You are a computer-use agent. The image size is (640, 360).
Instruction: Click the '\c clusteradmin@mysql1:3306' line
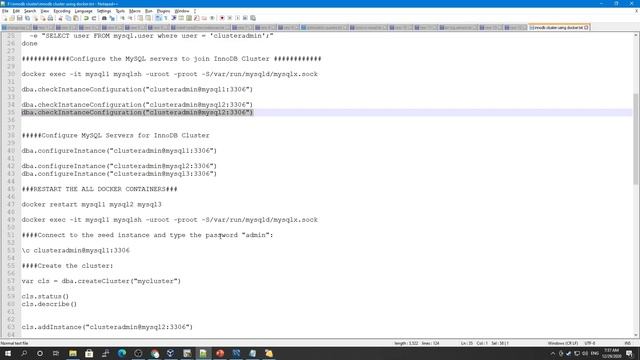(x=76, y=251)
